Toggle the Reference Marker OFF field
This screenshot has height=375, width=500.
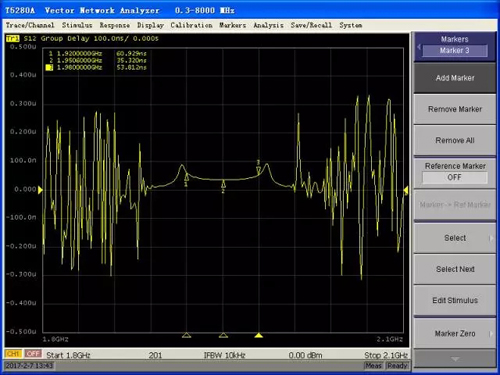[x=455, y=177]
